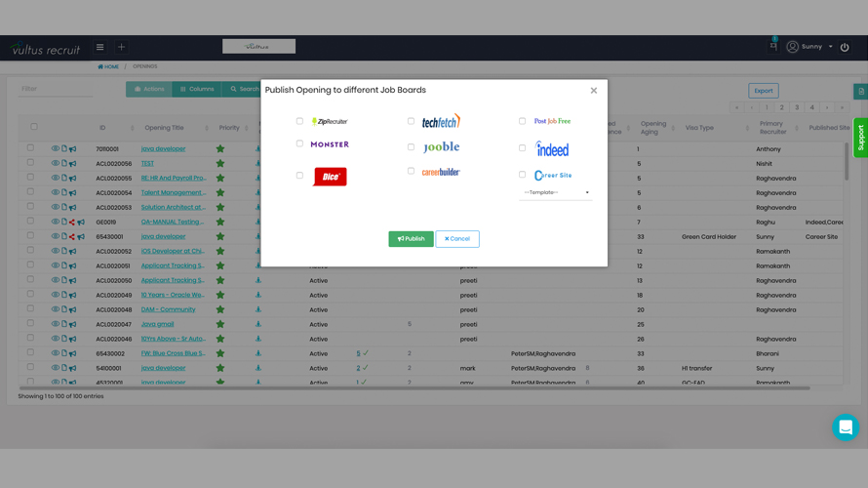Image resolution: width=868 pixels, height=488 pixels.
Task: Open the Template dropdown
Action: pyautogui.click(x=556, y=192)
